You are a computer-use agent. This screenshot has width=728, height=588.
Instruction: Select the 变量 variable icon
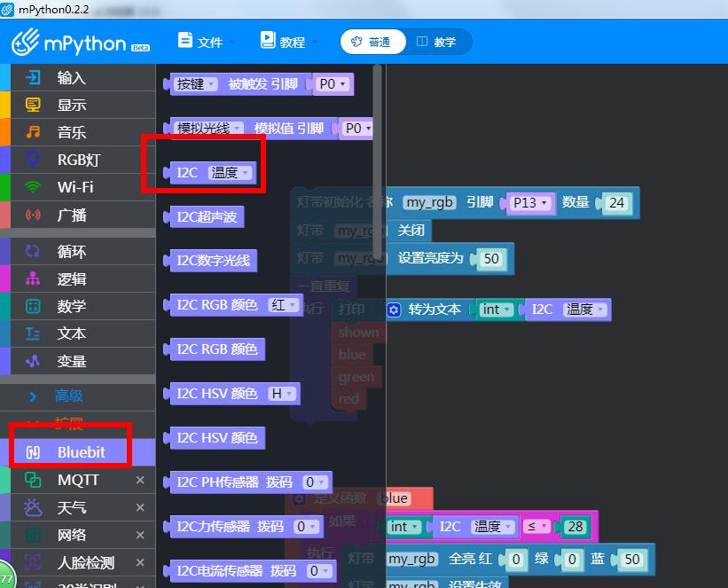pos(33,361)
